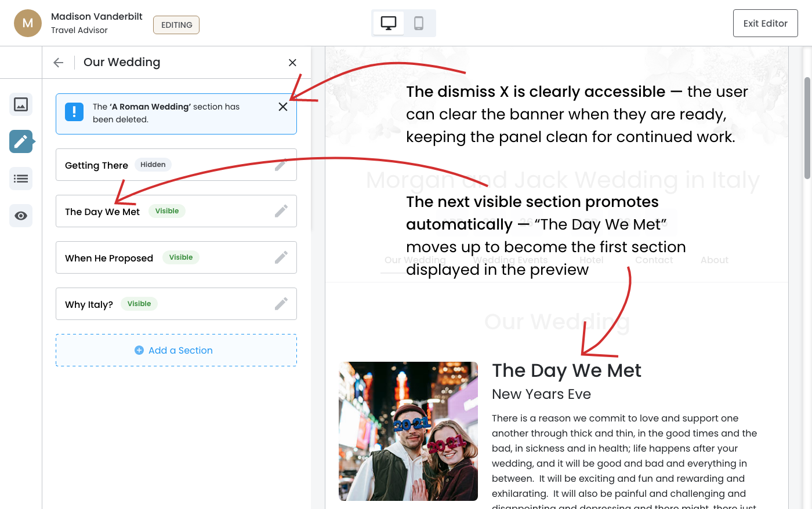Edit the Getting There section pencil
This screenshot has height=509, width=812.
[x=281, y=165]
